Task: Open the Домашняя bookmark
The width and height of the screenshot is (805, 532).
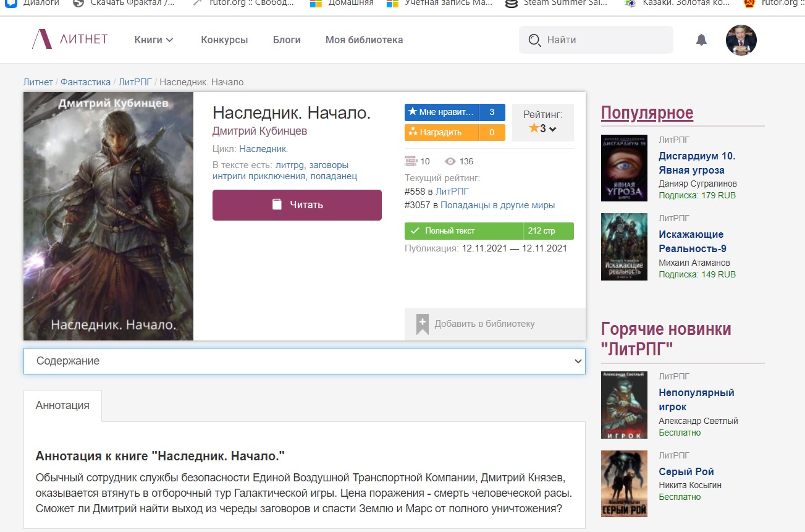Action: click(342, 3)
